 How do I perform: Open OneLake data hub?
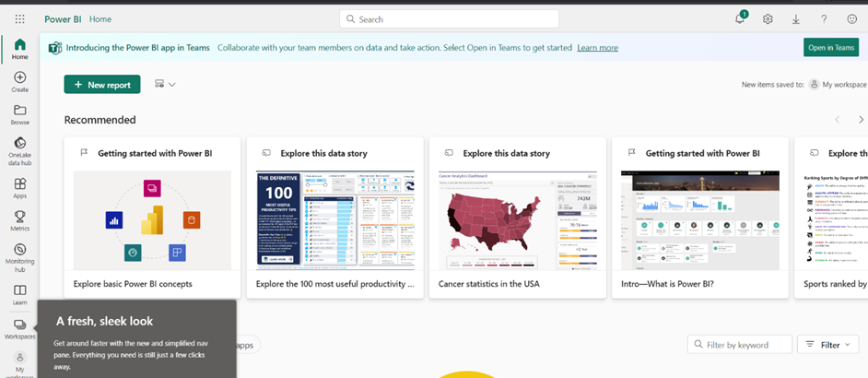[x=20, y=151]
